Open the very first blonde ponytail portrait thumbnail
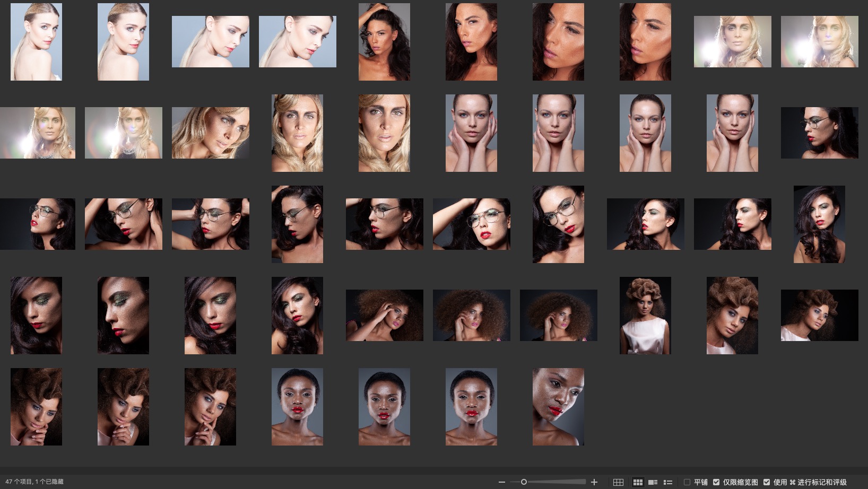Screen dimensions: 868x489 pyautogui.click(x=36, y=42)
